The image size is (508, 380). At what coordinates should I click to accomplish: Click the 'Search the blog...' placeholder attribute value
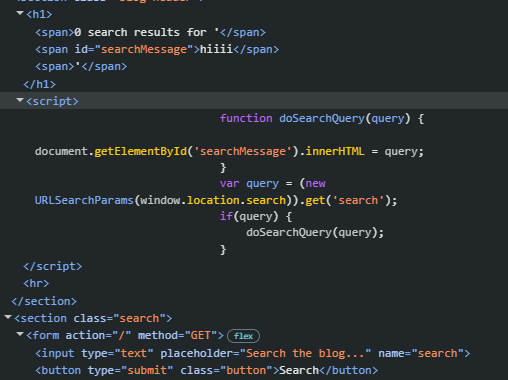point(305,353)
